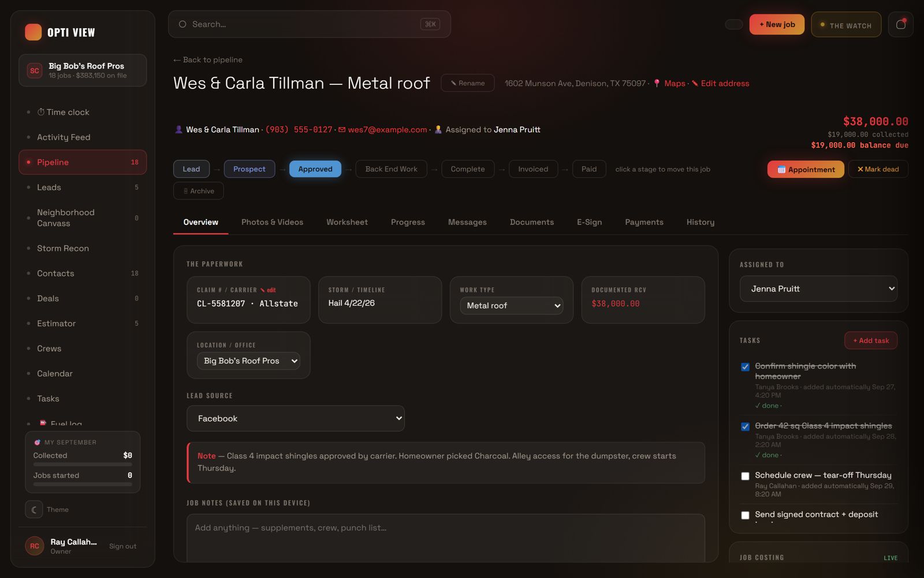The width and height of the screenshot is (924, 578).
Task: Click the Archive stage button
Action: pos(198,191)
